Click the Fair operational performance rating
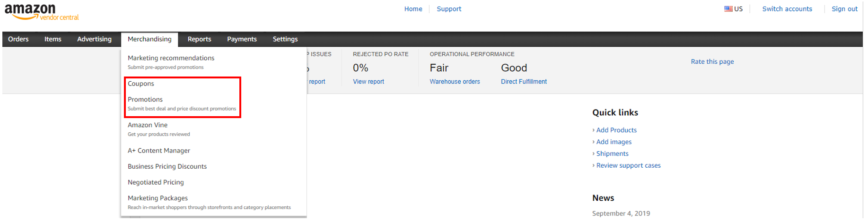Screen dimensions: 868x222 tap(439, 68)
